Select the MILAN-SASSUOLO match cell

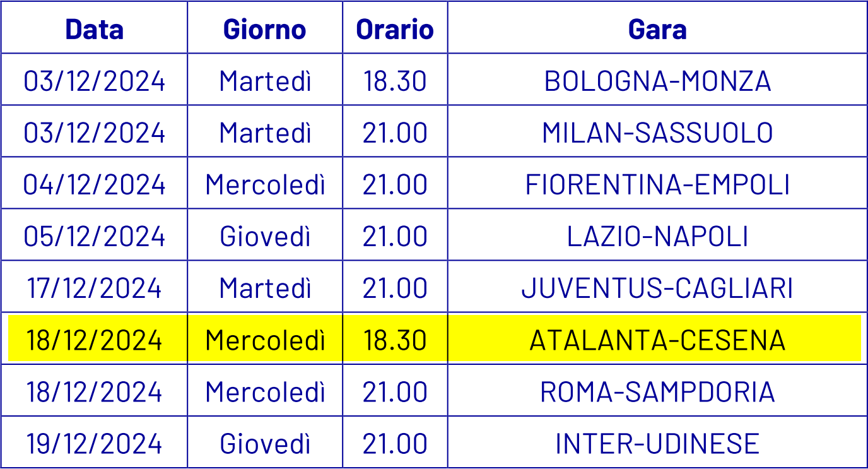(x=657, y=133)
